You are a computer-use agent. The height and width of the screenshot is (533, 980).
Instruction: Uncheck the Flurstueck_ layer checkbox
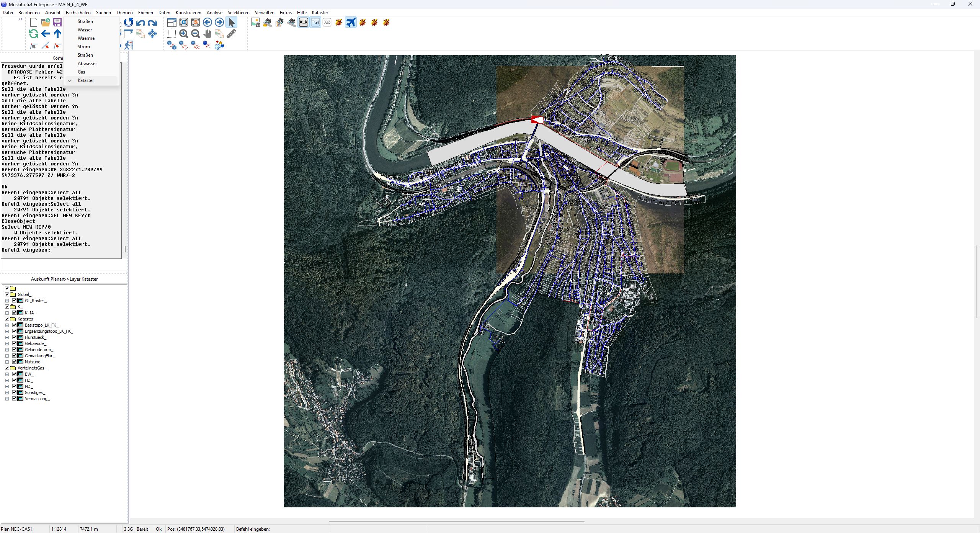[15, 337]
